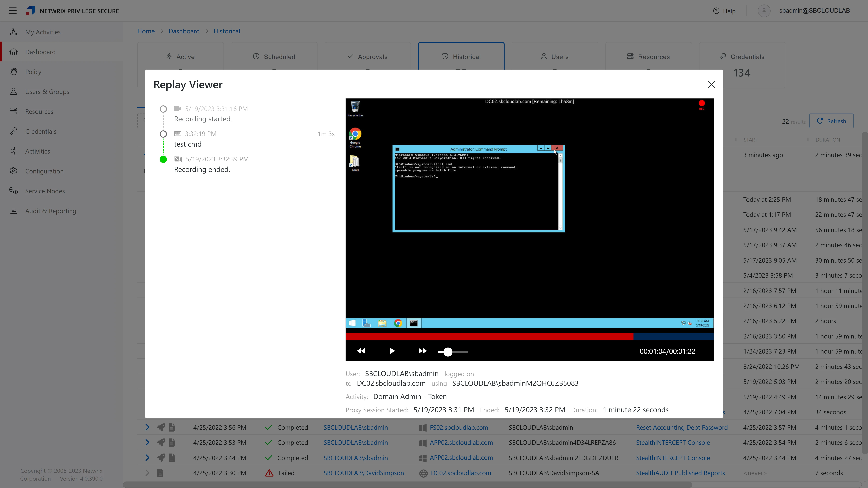Expand the 4/25/2022 3:56 PM session row
The height and width of the screenshot is (488, 868).
click(147, 427)
